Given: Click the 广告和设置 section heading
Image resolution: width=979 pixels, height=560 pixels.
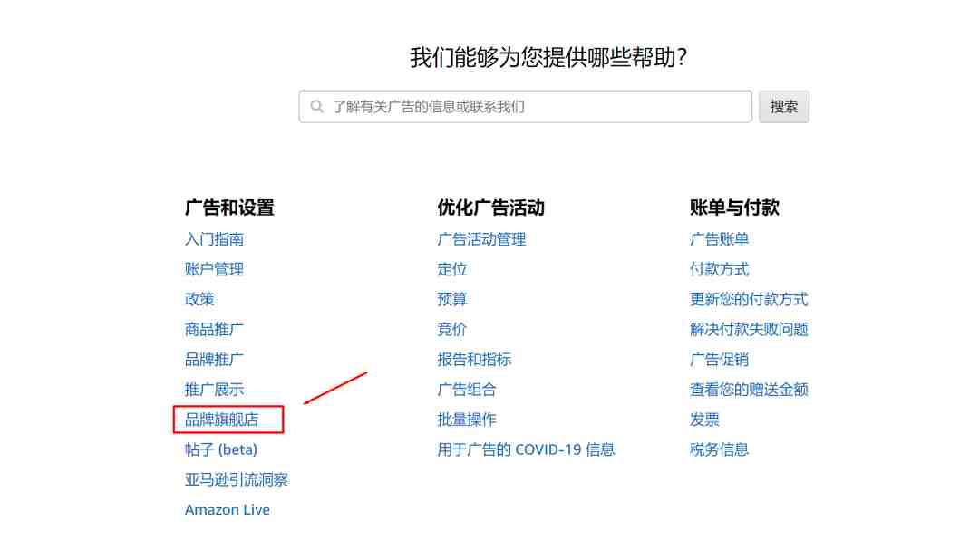Looking at the screenshot, I should tap(229, 208).
